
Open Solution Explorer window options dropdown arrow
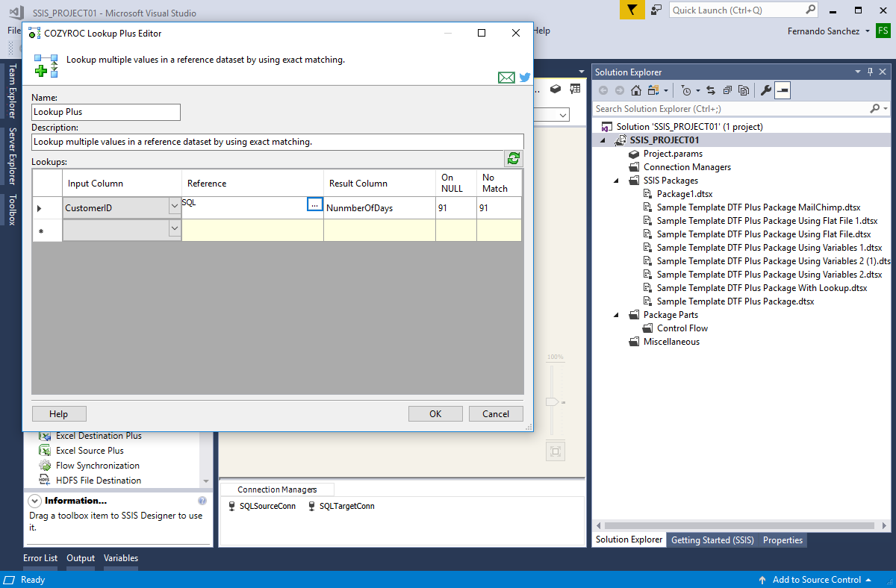[x=857, y=72]
